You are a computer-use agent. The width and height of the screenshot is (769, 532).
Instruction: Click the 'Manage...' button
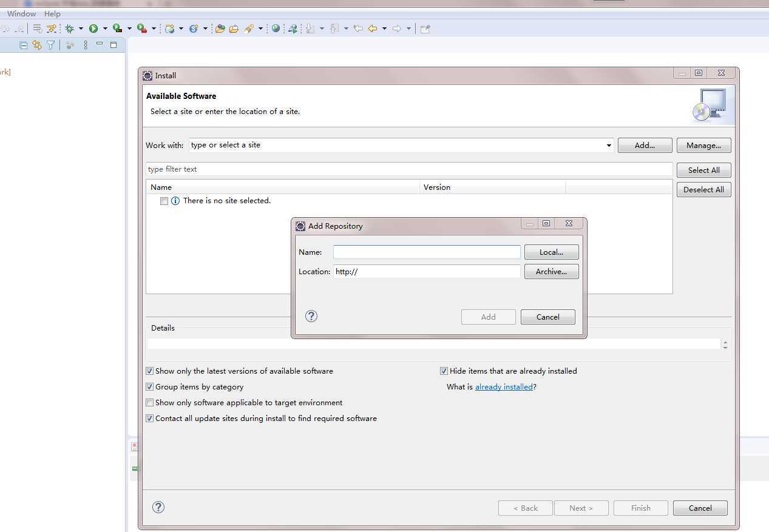coord(703,146)
